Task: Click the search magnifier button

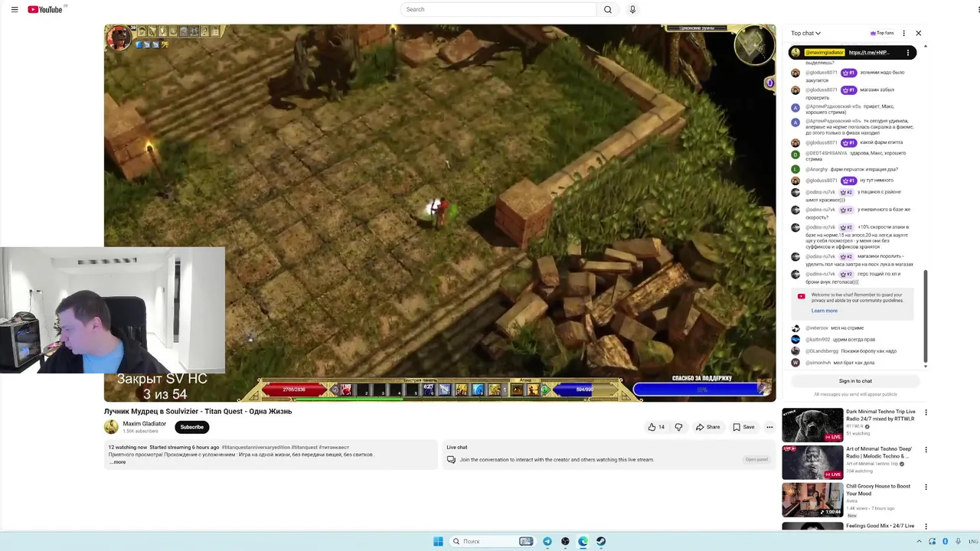Action: point(608,9)
